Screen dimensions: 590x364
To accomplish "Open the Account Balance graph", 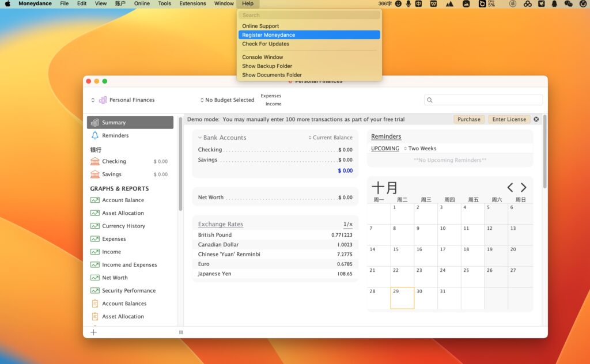I will pyautogui.click(x=122, y=200).
